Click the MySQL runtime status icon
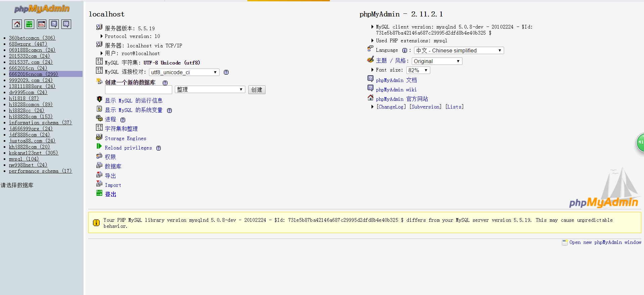Screen dimensions: 644x295 pyautogui.click(x=99, y=99)
